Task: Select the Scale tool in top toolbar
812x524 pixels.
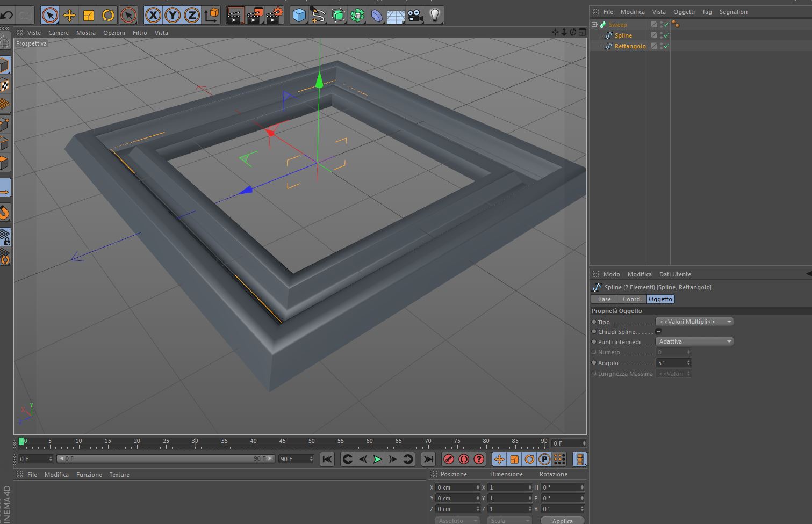Action: click(89, 16)
